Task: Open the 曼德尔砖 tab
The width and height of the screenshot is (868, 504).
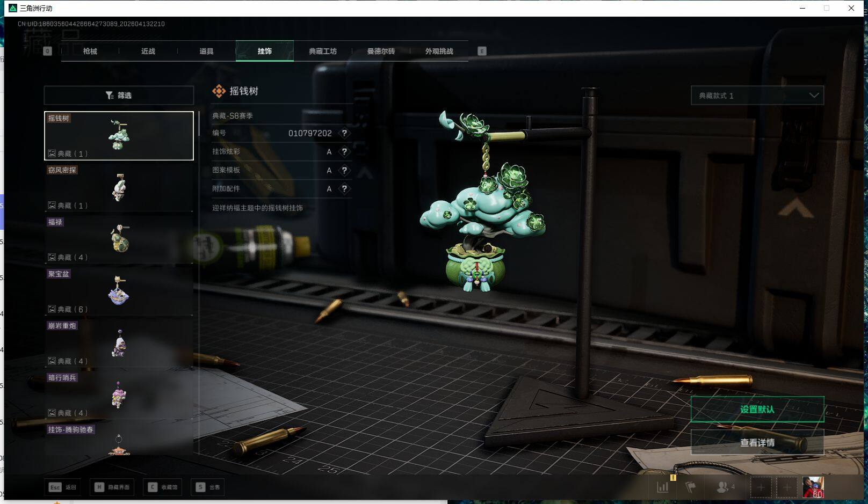Action: click(381, 52)
